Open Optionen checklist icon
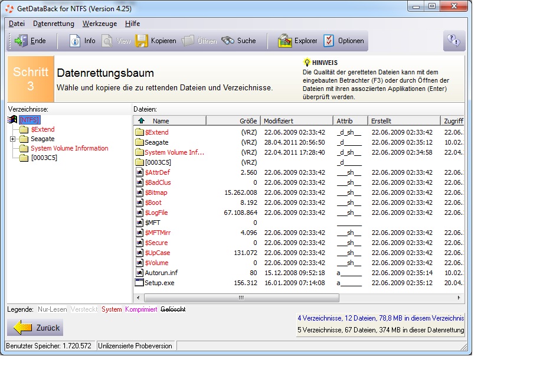Image resolution: width=553 pixels, height=392 pixels. [x=328, y=41]
